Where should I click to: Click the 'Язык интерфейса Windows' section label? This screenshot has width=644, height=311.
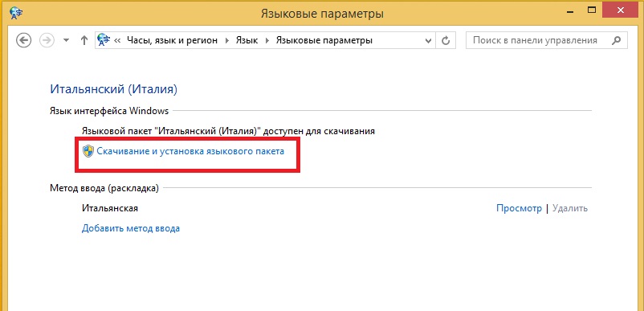109,111
